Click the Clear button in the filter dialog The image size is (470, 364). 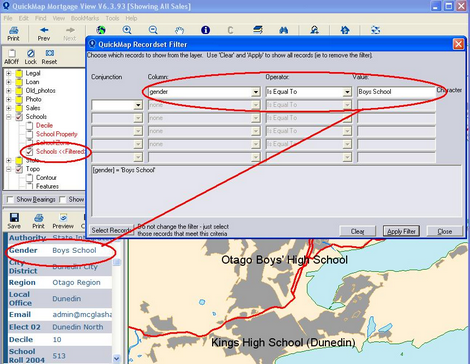(357, 231)
